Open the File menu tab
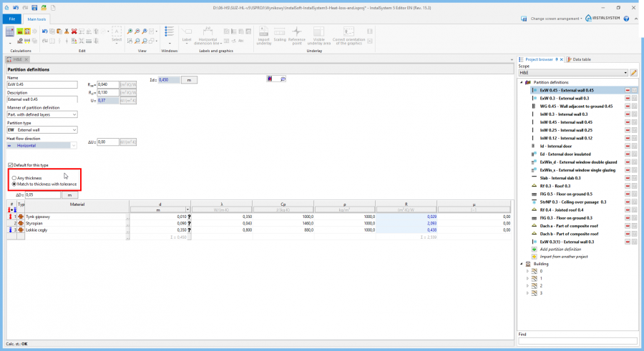 click(12, 19)
